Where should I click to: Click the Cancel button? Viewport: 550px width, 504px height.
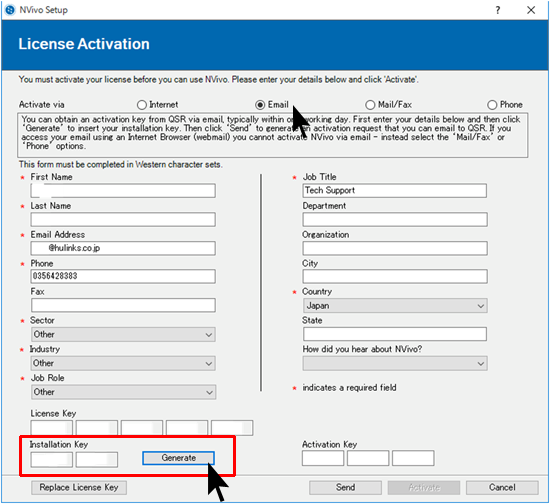(502, 488)
